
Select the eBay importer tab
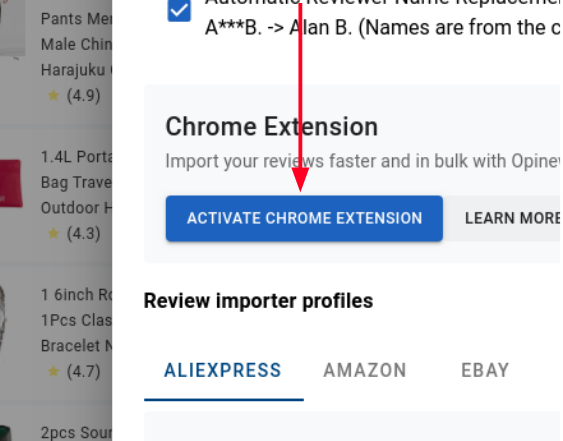(x=485, y=371)
